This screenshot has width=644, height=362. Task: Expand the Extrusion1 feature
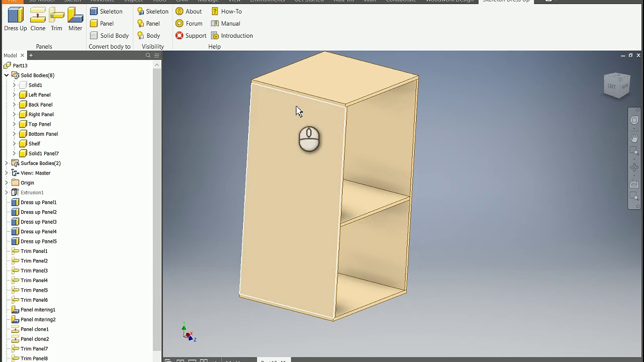coord(7,192)
